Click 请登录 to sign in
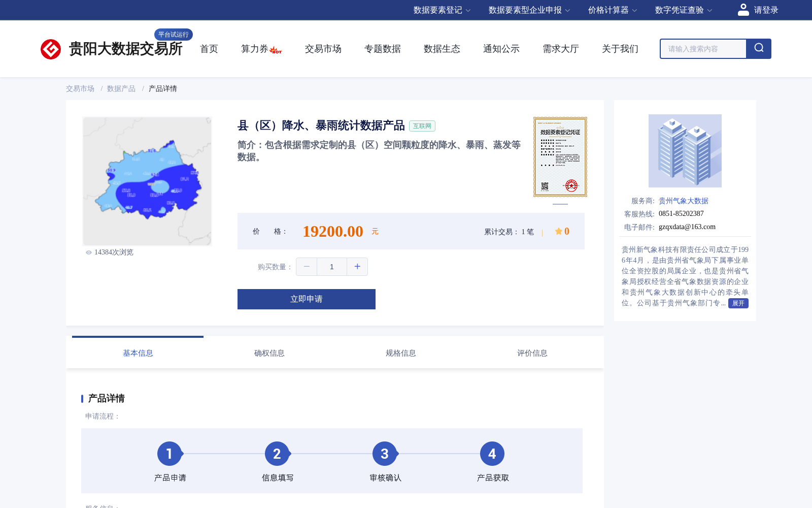The height and width of the screenshot is (508, 812). click(x=766, y=10)
